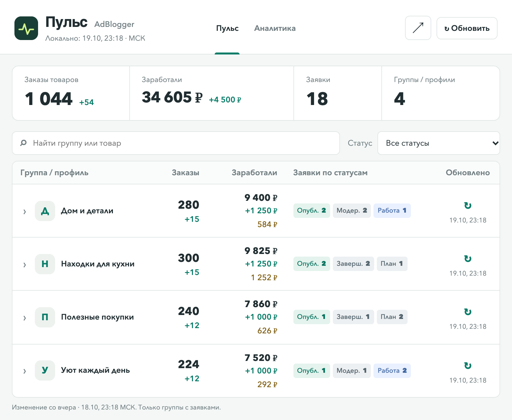Click Работа 2 badge in Уют каждый день row
This screenshot has height=420, width=512.
coord(392,371)
